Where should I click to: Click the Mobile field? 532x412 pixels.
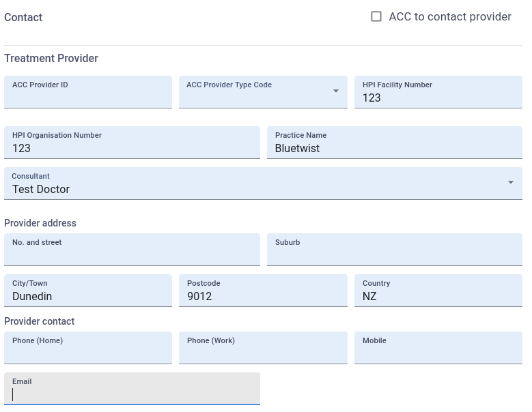[438, 349]
